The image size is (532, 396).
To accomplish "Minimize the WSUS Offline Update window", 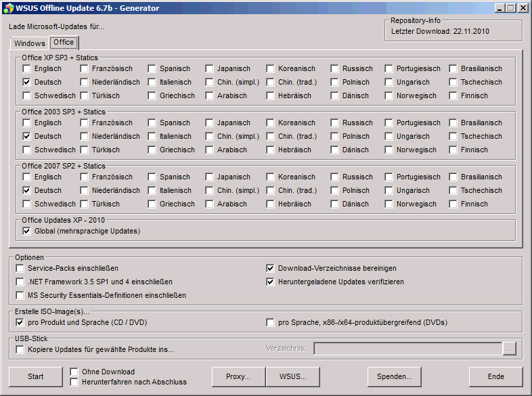I will [499, 8].
